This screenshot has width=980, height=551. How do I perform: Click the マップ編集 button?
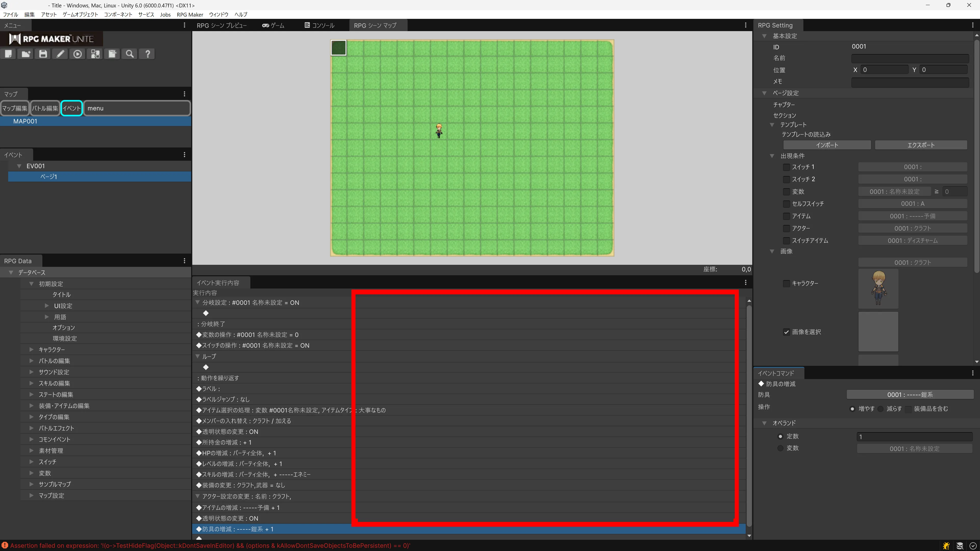point(15,108)
